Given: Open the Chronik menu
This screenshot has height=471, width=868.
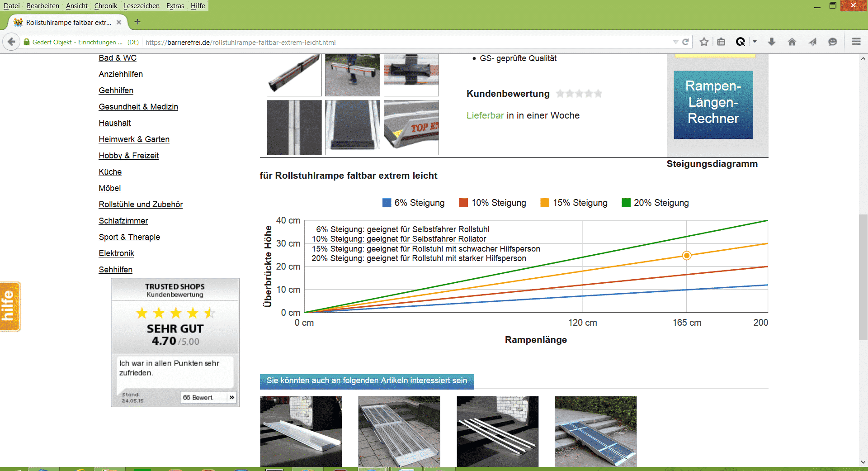Looking at the screenshot, I should pos(105,6).
